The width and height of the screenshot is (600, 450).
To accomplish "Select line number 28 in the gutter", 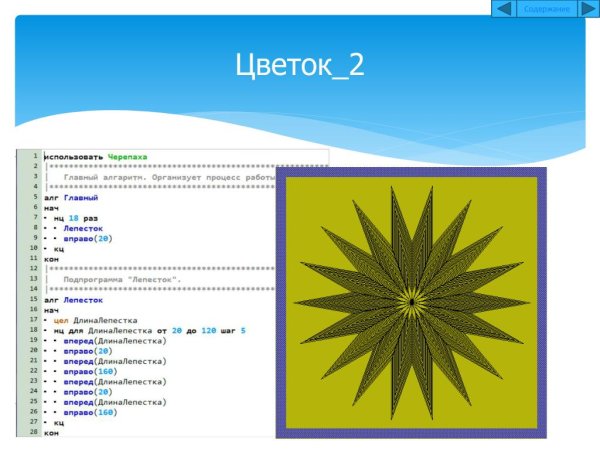I will [x=34, y=433].
